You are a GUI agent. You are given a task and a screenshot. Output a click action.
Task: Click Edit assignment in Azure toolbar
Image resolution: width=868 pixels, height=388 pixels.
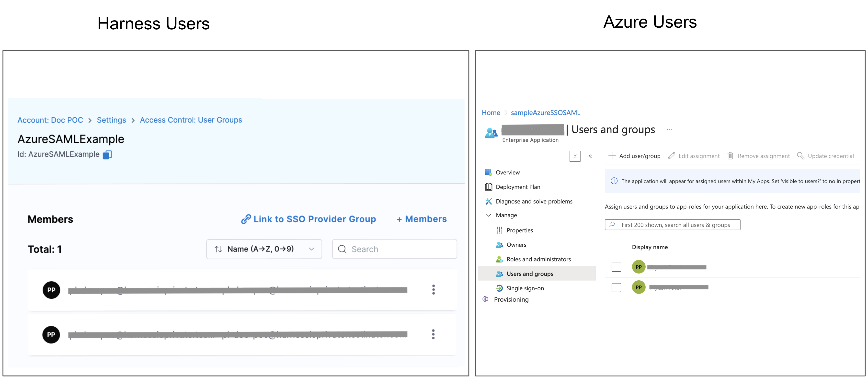pos(694,156)
